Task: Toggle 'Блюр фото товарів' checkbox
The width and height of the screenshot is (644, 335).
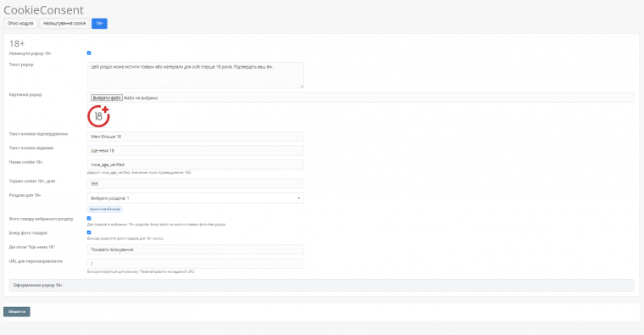Action: click(89, 232)
